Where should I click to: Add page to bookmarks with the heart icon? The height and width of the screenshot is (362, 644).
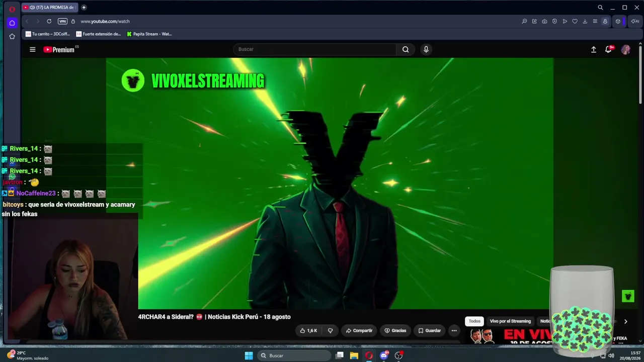coord(575,21)
